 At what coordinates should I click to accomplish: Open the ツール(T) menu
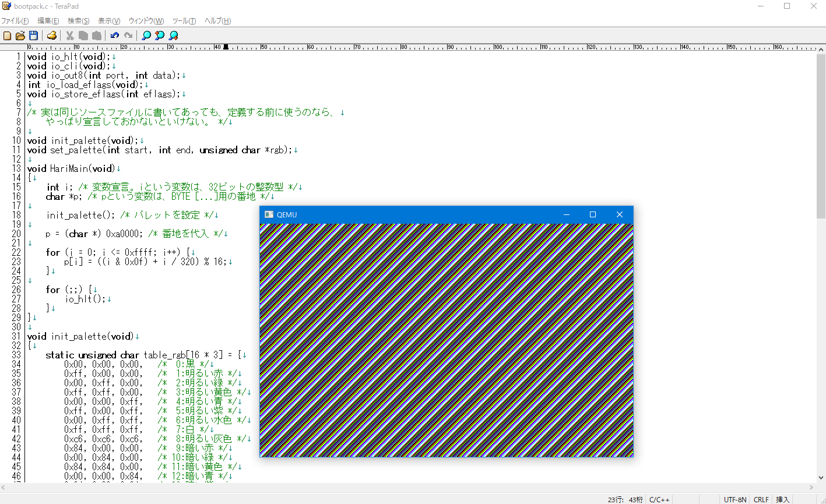(184, 21)
